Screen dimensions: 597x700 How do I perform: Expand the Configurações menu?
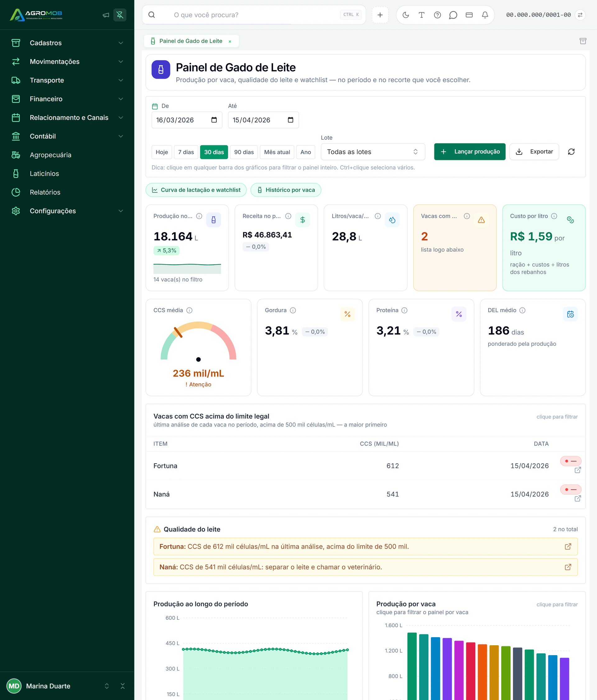point(67,211)
